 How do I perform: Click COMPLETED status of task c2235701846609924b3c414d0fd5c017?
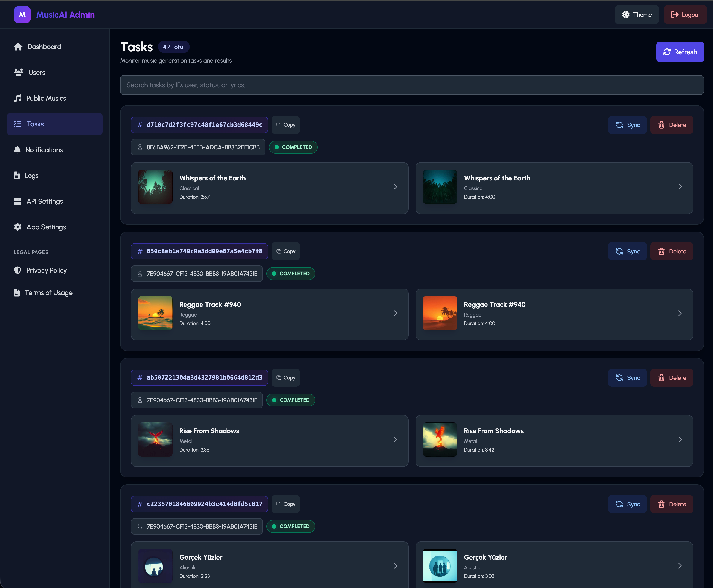pyautogui.click(x=291, y=526)
